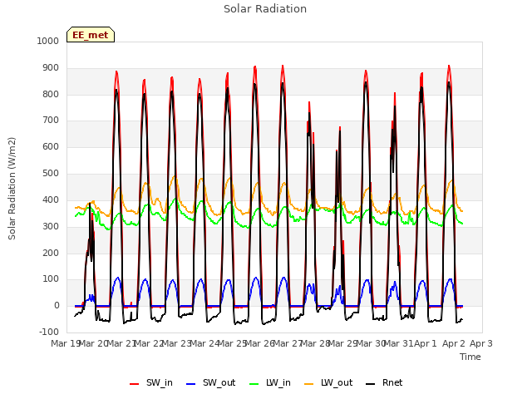This screenshot has width=532, height=399.
Task: Click the 200 y-axis tick label
Action: tap(51, 253)
